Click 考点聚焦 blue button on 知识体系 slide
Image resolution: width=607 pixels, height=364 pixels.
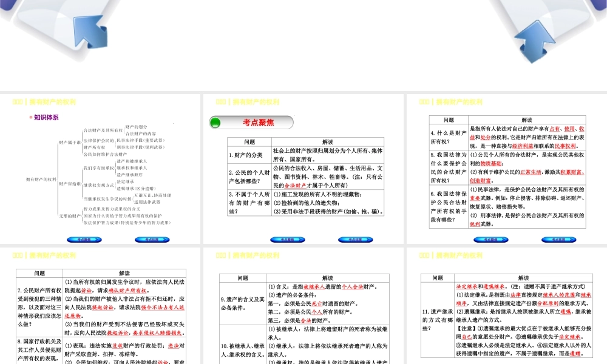pyautogui.click(x=84, y=240)
